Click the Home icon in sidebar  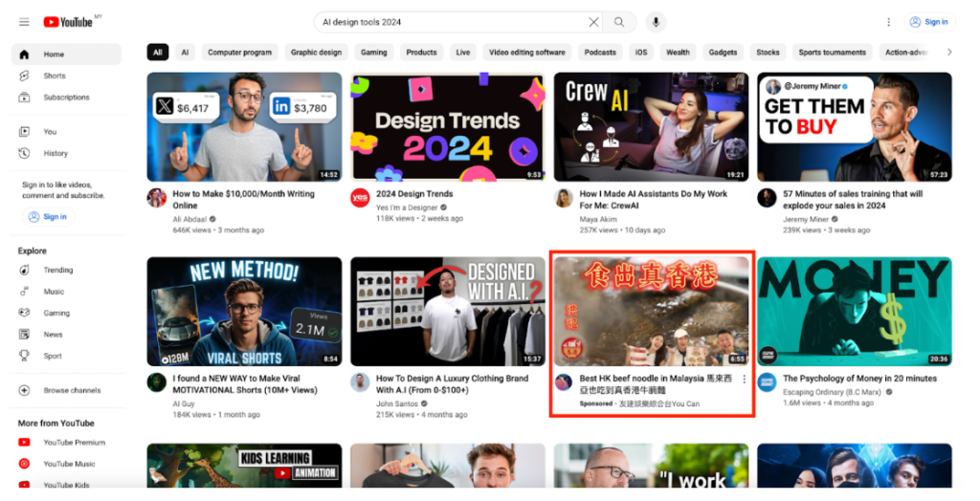pos(24,54)
